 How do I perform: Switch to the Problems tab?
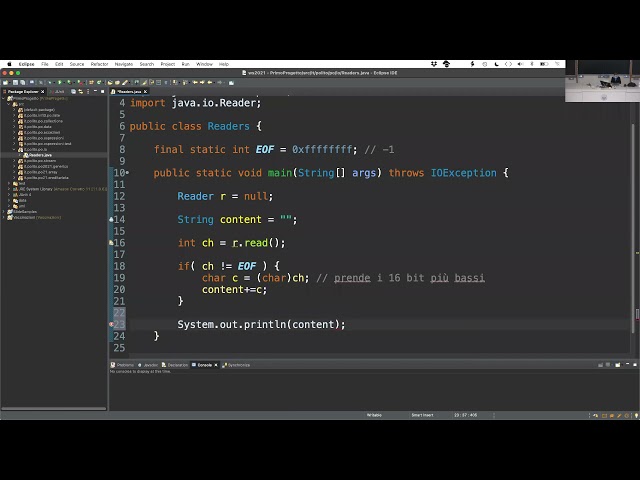coord(125,365)
